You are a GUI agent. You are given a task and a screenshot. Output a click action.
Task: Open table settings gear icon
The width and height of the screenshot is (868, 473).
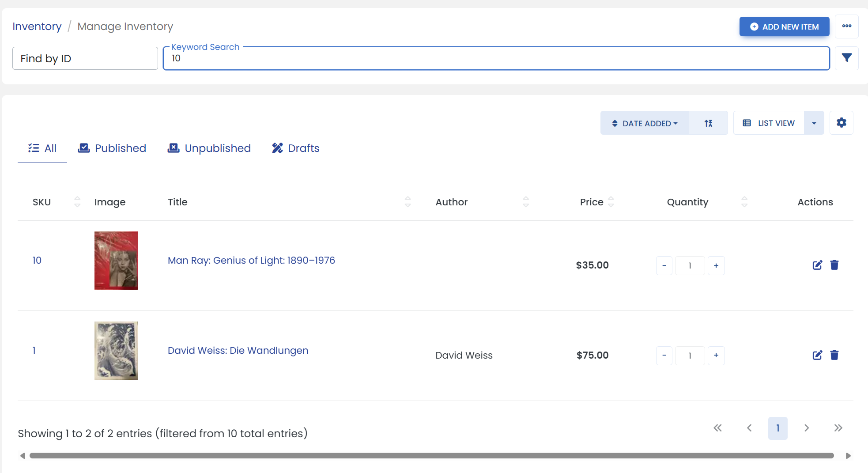click(841, 123)
